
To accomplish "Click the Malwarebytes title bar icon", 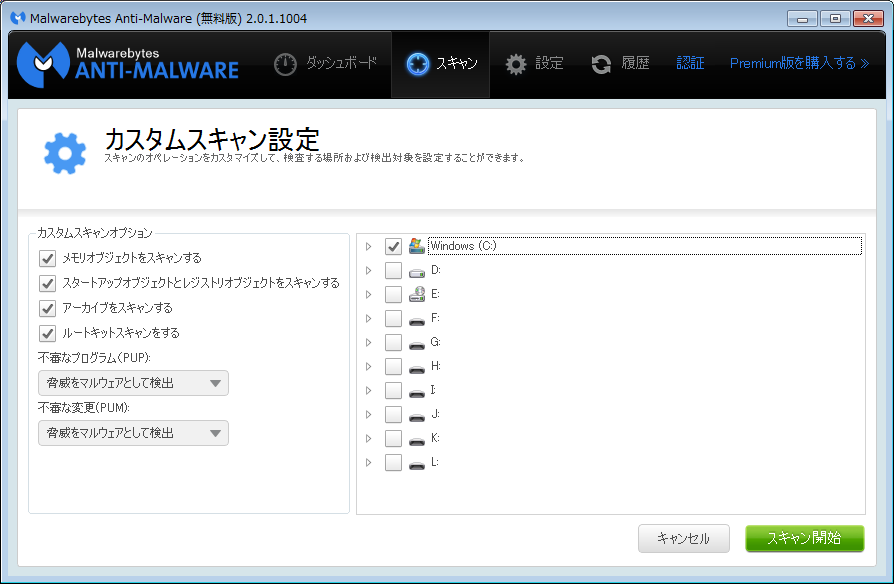I will pyautogui.click(x=18, y=18).
